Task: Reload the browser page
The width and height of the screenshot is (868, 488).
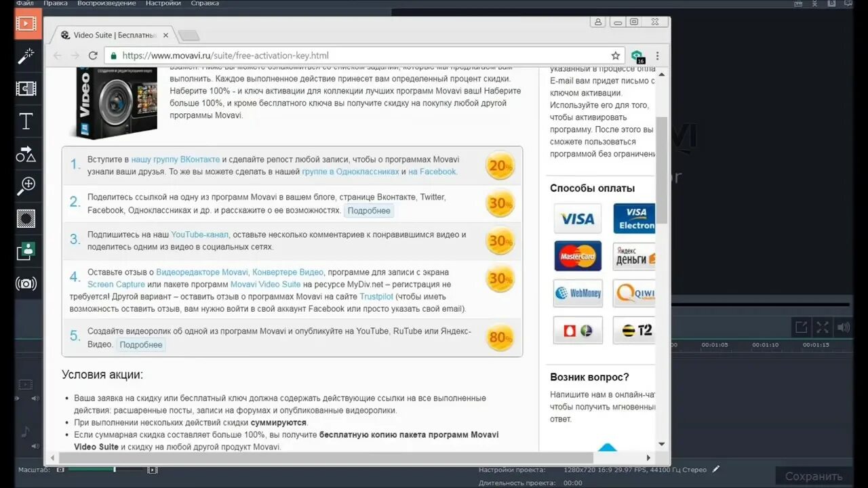Action: pyautogui.click(x=93, y=56)
